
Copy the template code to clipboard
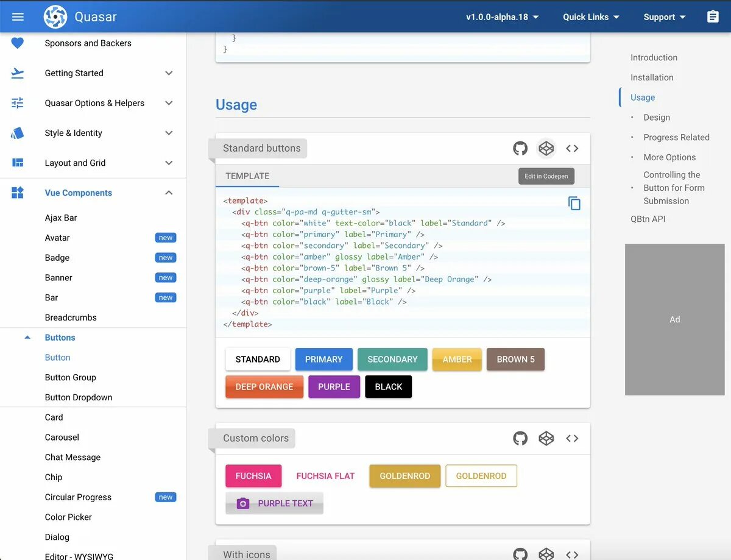point(574,203)
